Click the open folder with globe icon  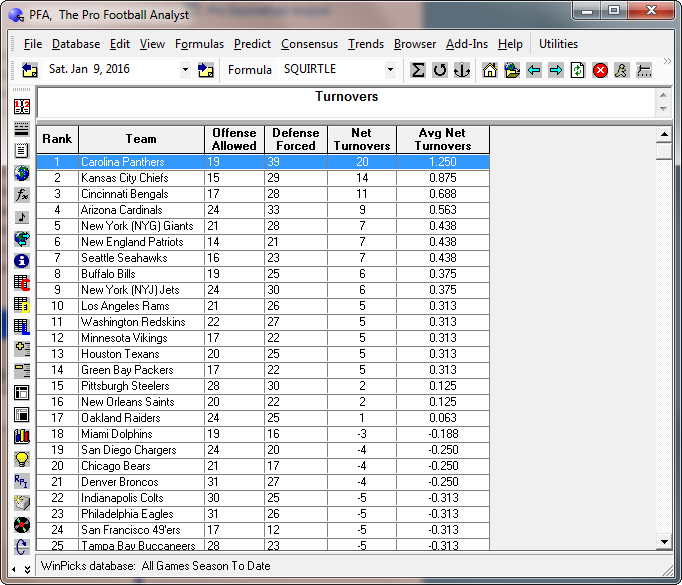click(512, 70)
